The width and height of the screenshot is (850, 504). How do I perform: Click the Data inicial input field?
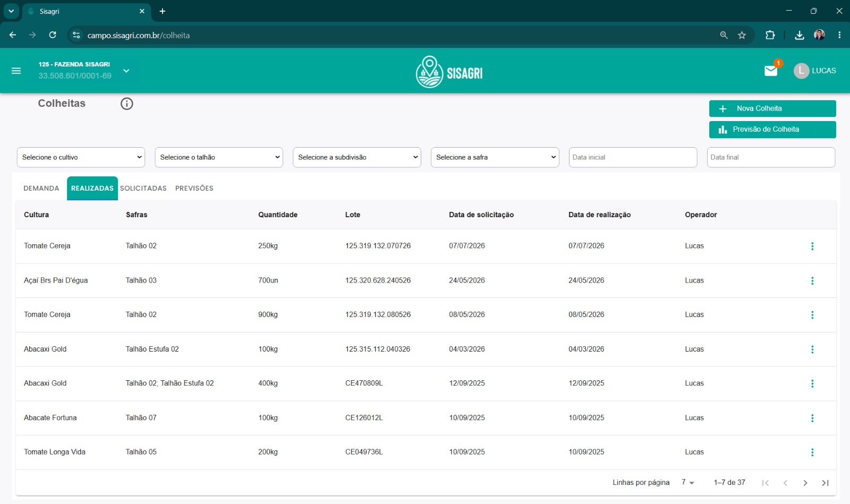click(633, 157)
